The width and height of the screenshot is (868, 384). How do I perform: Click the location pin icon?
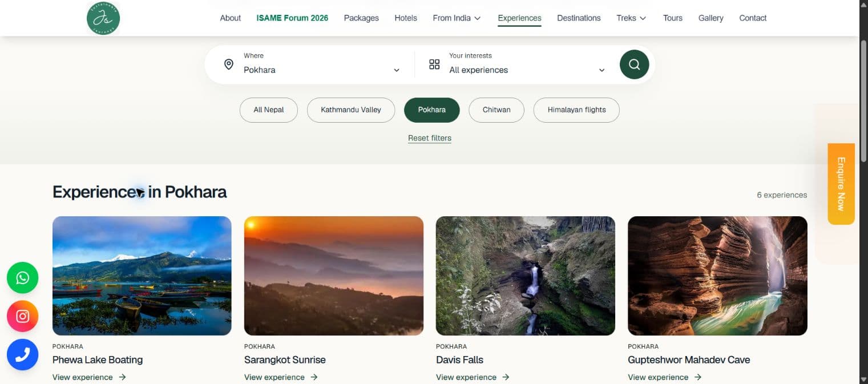click(x=229, y=64)
